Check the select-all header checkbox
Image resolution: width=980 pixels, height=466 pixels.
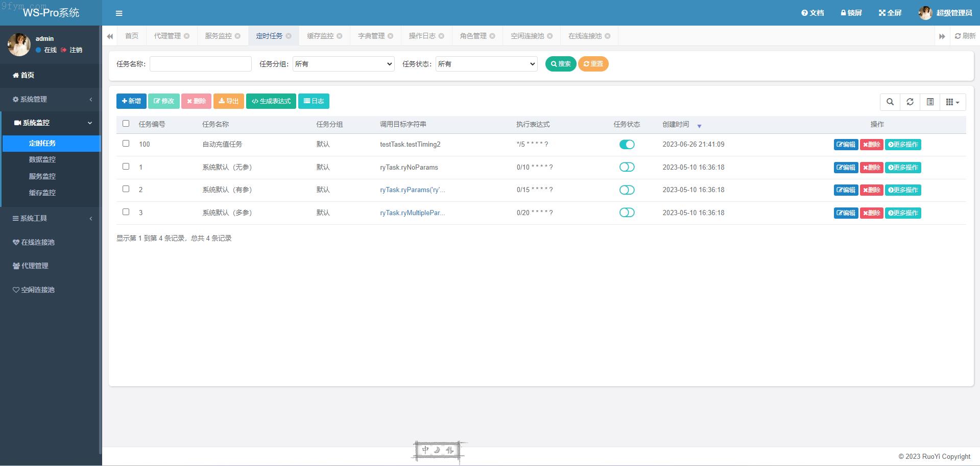[x=126, y=124]
